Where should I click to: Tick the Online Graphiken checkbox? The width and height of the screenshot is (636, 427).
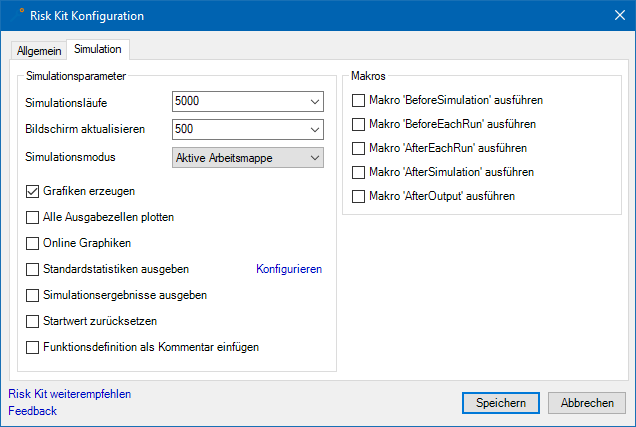32,243
